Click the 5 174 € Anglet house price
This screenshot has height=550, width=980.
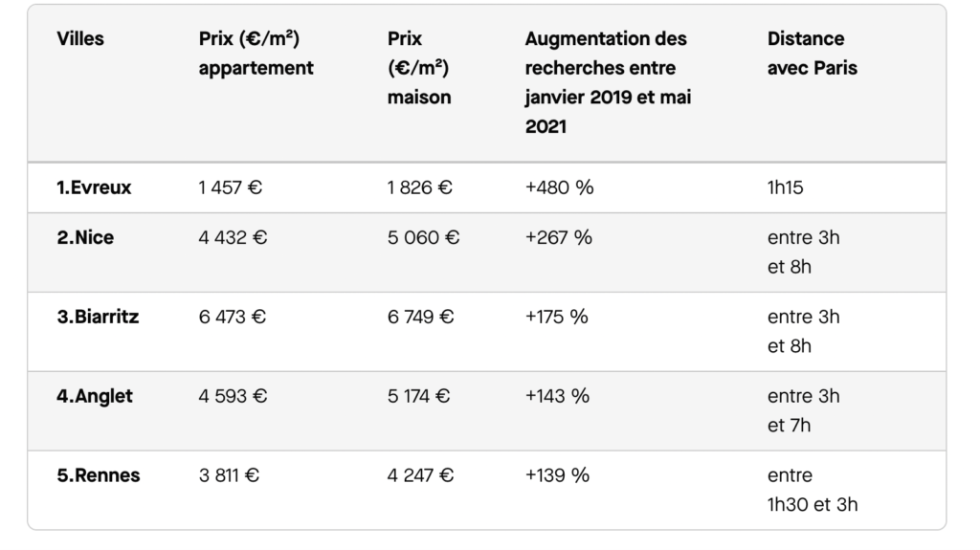pyautogui.click(x=420, y=396)
